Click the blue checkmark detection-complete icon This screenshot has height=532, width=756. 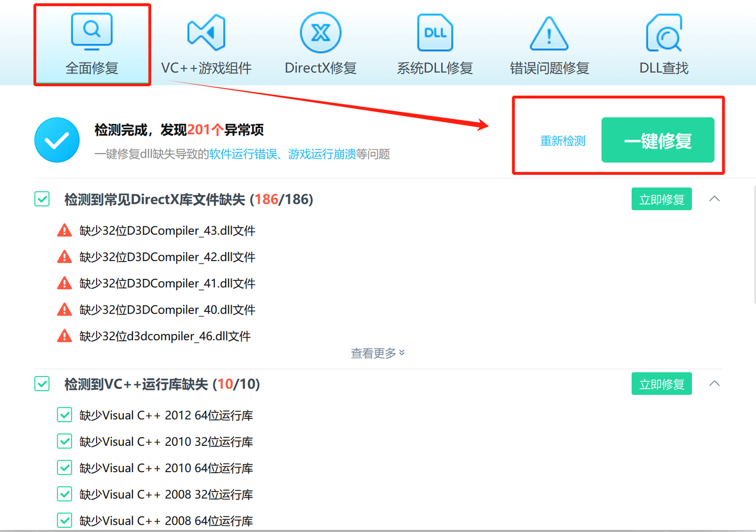coord(57,140)
